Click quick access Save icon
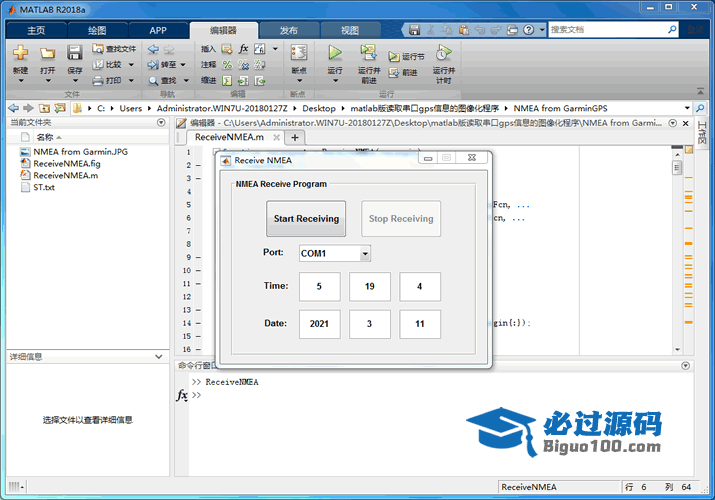The width and height of the screenshot is (715, 500). tap(414, 30)
